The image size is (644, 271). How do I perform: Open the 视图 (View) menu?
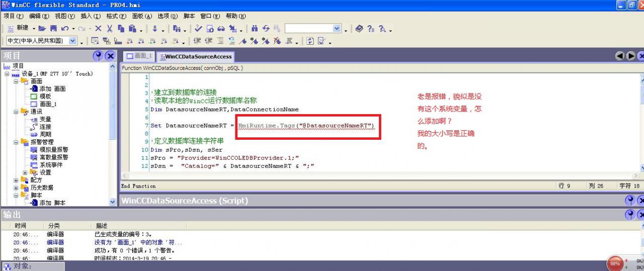[x=64, y=16]
